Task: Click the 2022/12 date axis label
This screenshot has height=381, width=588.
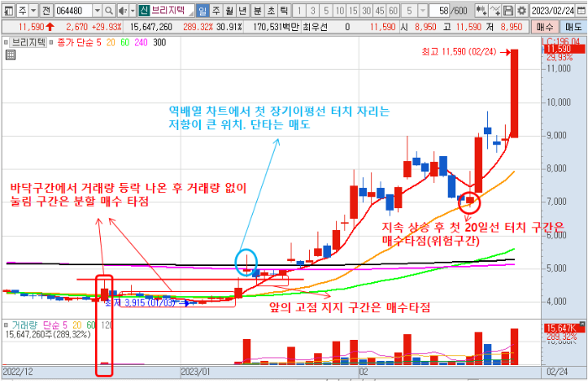Action: (x=18, y=372)
